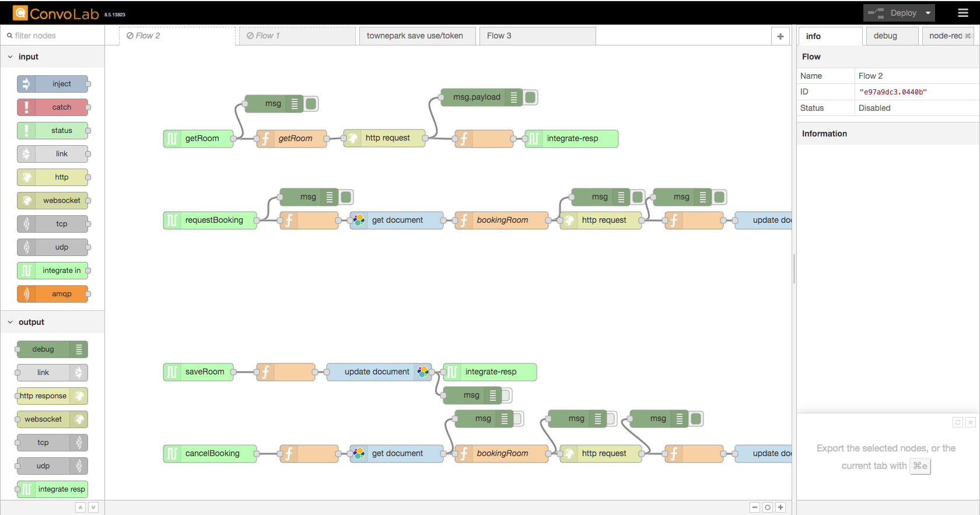Pick the input link node in the palette
Image resolution: width=980 pixels, height=515 pixels.
pyautogui.click(x=52, y=154)
